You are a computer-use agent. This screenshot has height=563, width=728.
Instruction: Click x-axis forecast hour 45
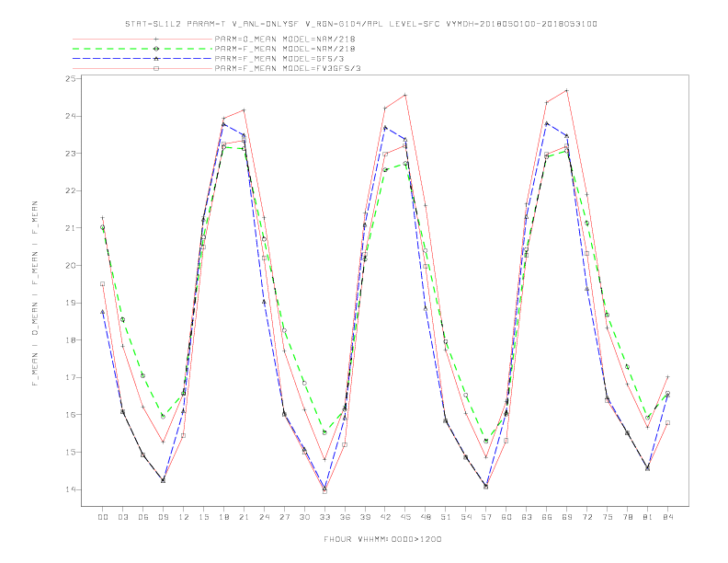click(x=405, y=517)
